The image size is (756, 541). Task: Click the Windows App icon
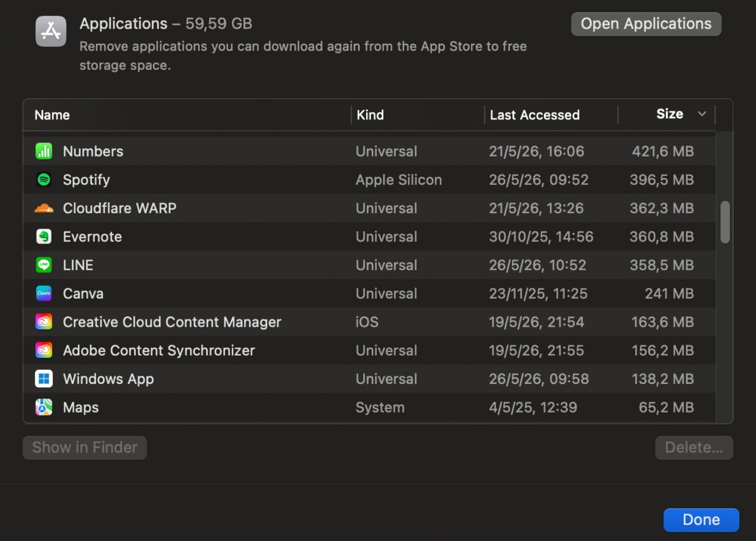point(44,379)
